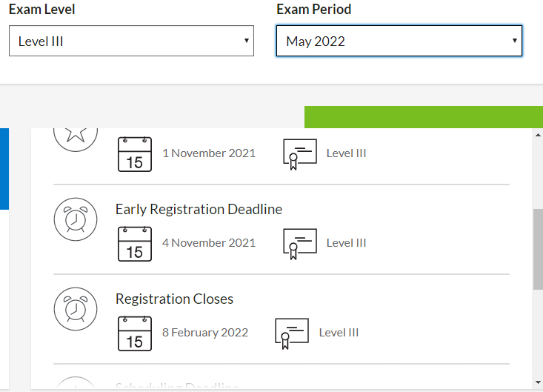Screen dimensions: 543x392
Task: Click the scrollbar up arrow
Action: (x=538, y=135)
